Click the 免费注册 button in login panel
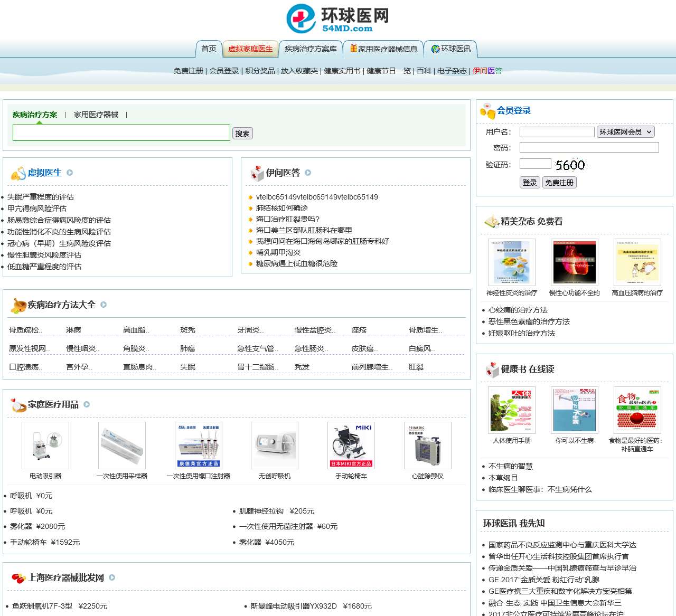676x616 pixels. tap(559, 183)
